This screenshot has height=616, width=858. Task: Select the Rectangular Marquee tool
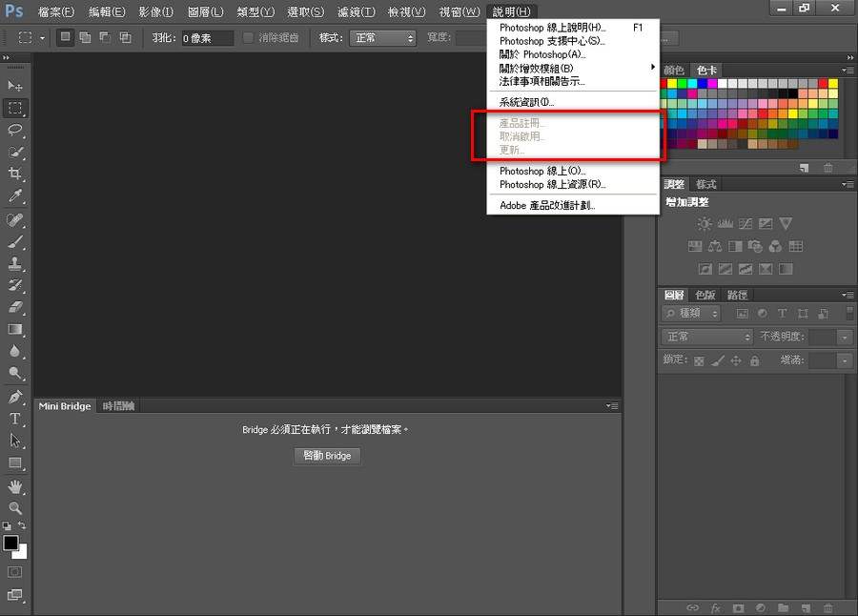coord(14,108)
